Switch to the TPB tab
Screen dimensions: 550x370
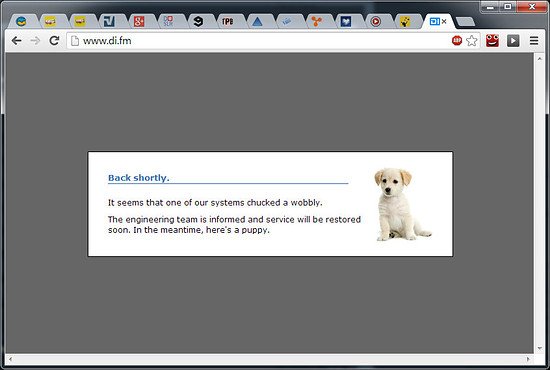coord(228,22)
